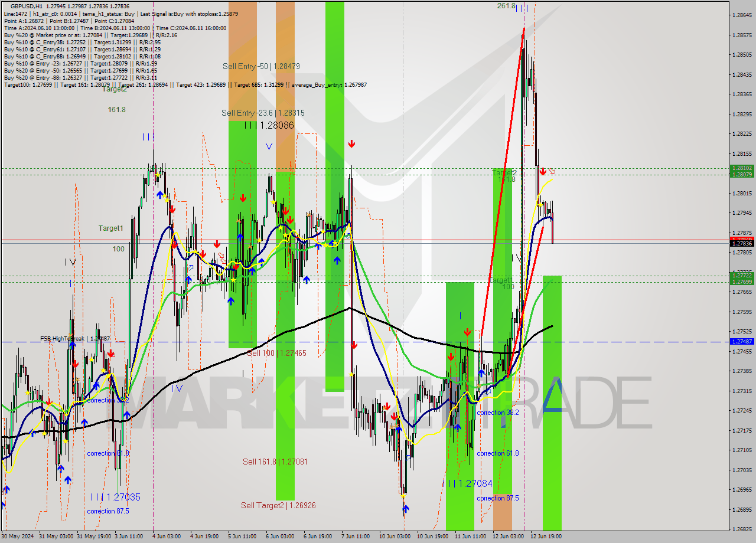Image resolution: width=756 pixels, height=543 pixels.
Task: Click the '| | | 1.27035' wave label
Action: pos(116,498)
